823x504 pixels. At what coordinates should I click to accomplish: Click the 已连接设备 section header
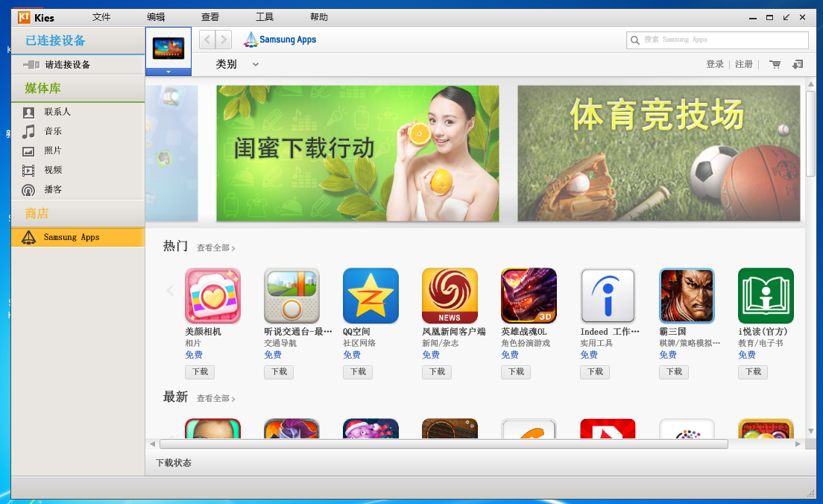[55, 40]
